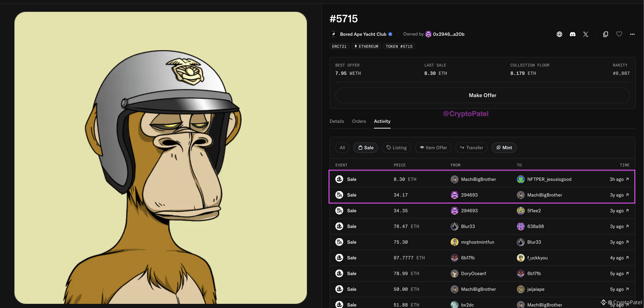
Task: Click the mrghostmintfun avatar
Action: pyautogui.click(x=455, y=242)
